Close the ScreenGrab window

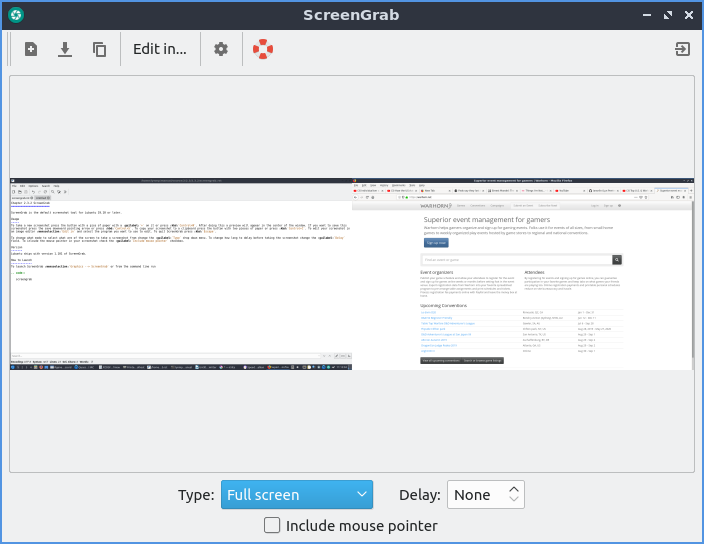(x=687, y=15)
